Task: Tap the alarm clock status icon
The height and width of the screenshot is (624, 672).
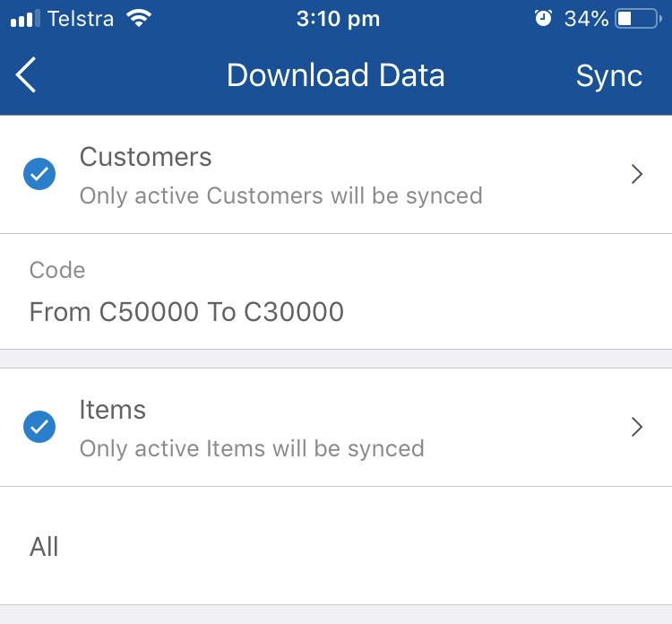Action: (544, 19)
